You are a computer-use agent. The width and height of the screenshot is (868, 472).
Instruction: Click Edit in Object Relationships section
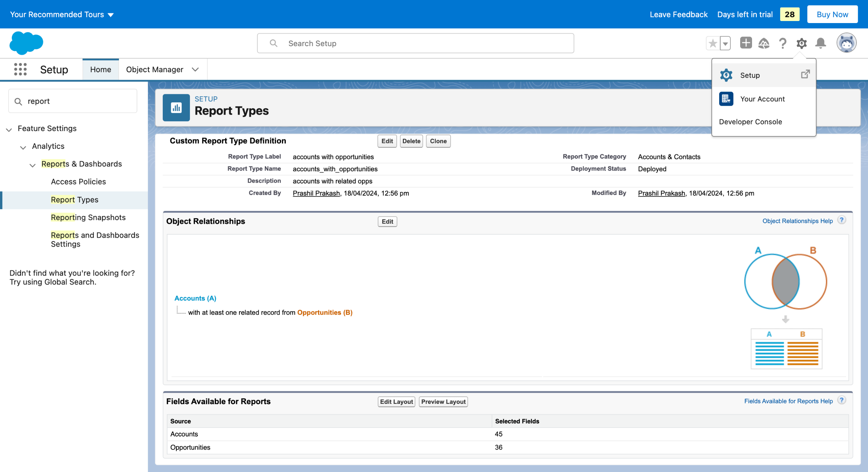(x=387, y=221)
